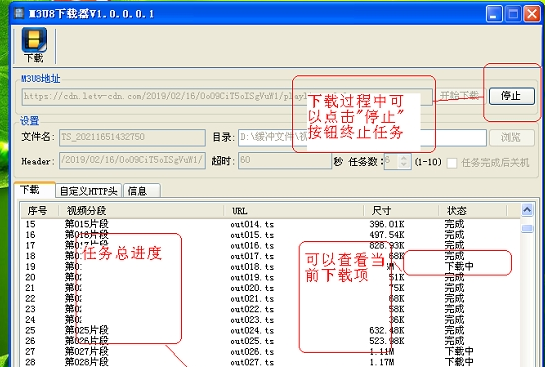The width and height of the screenshot is (545, 367).
Task: Select row with out015.ts
Action: coord(270,235)
